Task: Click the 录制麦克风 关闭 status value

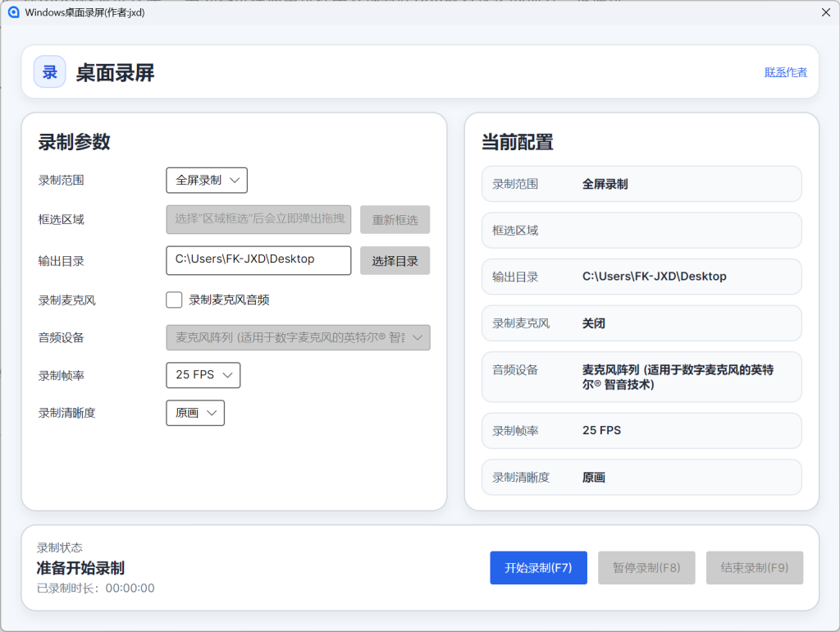Action: (x=594, y=323)
